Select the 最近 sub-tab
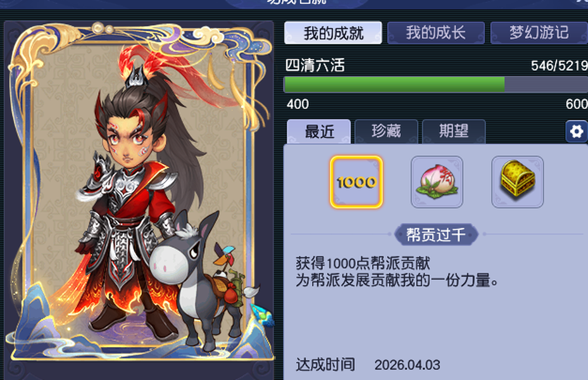This screenshot has height=380, width=588. [319, 132]
